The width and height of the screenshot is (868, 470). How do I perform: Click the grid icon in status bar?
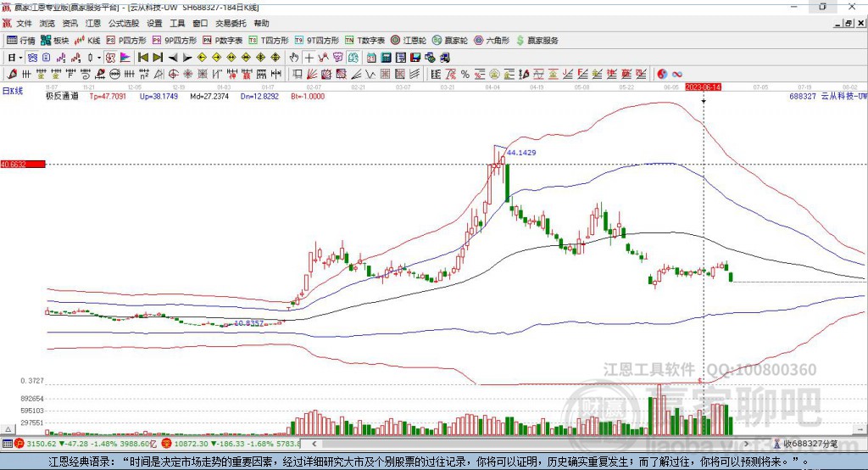pos(7,444)
